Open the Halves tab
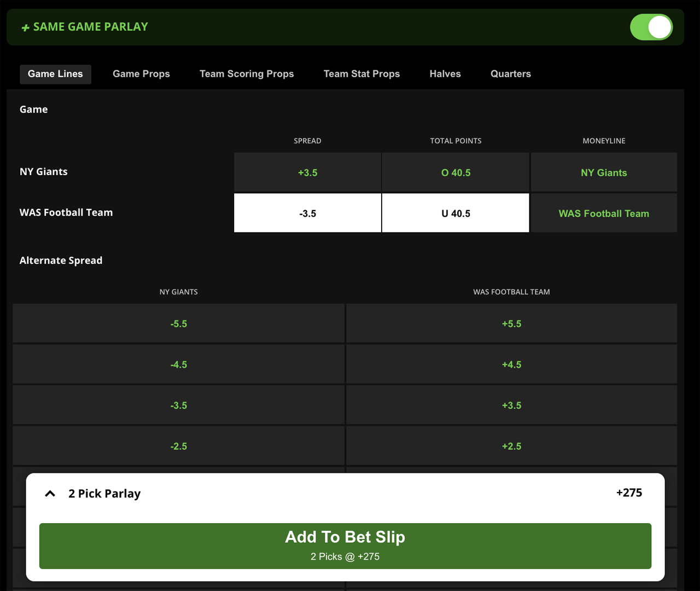The width and height of the screenshot is (700, 591). point(445,74)
